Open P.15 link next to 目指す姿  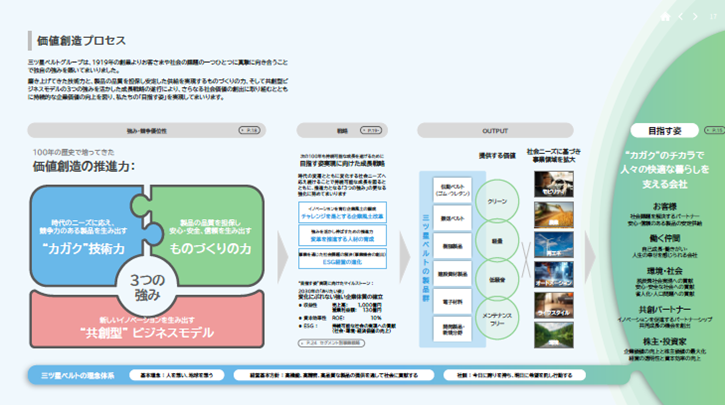click(x=712, y=130)
